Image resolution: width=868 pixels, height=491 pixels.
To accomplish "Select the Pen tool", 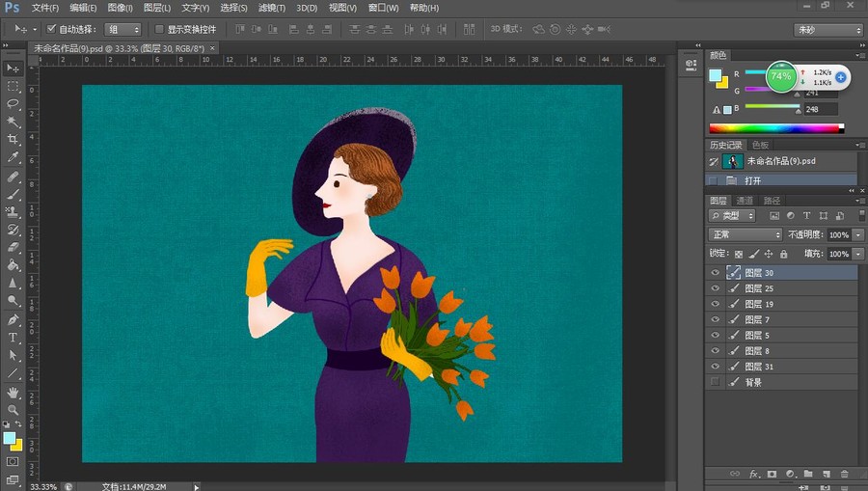I will click(13, 320).
